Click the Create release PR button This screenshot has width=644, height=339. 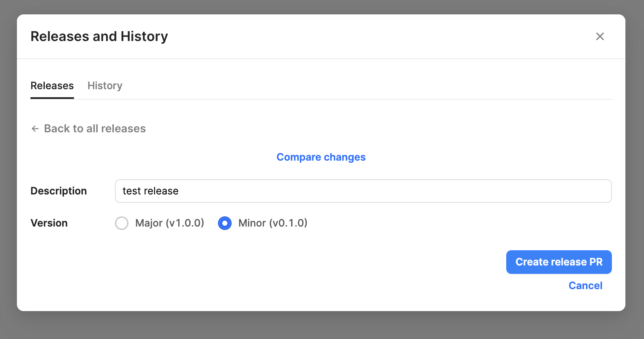pos(559,262)
